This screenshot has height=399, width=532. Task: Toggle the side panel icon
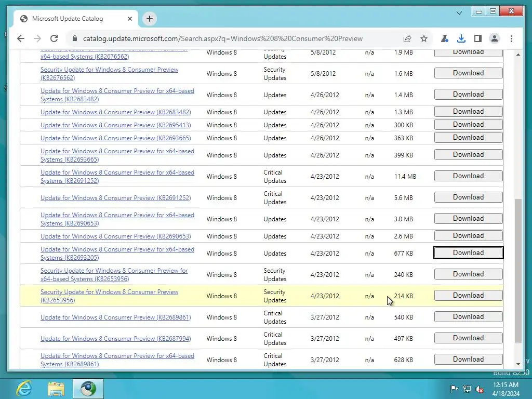(478, 38)
